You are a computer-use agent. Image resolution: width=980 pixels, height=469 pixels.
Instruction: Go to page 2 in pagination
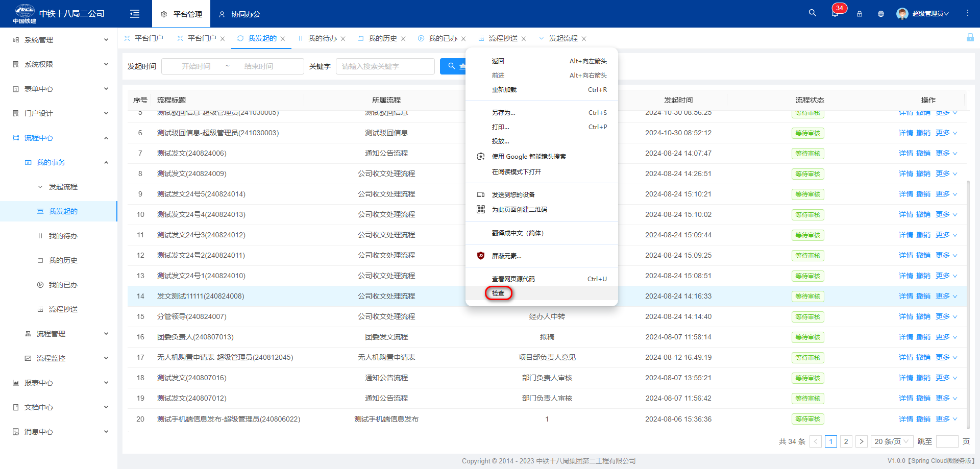coord(846,441)
